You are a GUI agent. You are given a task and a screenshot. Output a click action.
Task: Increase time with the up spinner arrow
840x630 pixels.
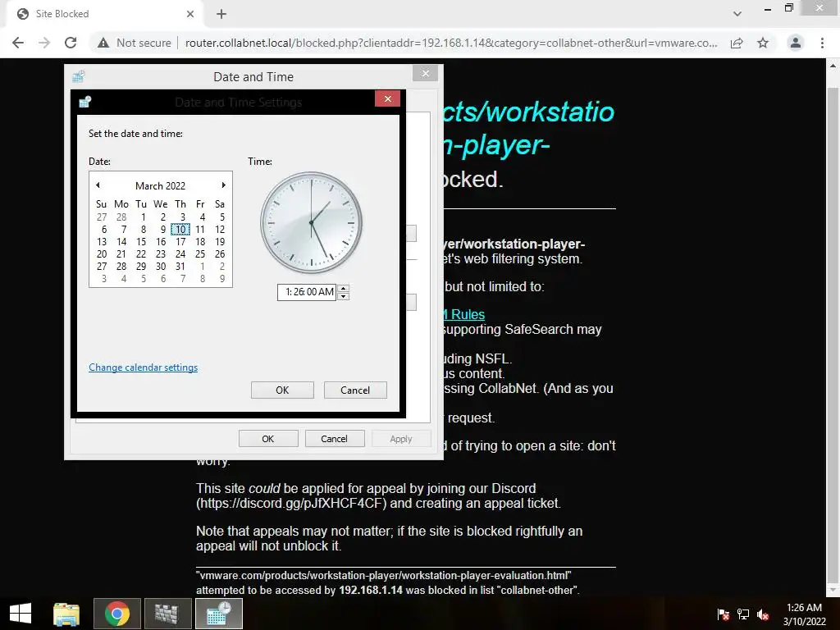click(344, 288)
